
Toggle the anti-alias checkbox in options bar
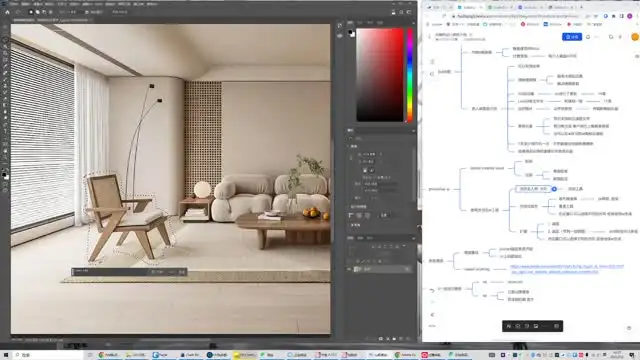pos(87,12)
